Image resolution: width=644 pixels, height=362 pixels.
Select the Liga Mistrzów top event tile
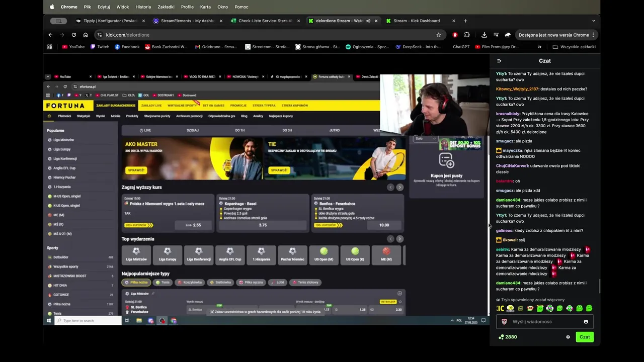(136, 254)
